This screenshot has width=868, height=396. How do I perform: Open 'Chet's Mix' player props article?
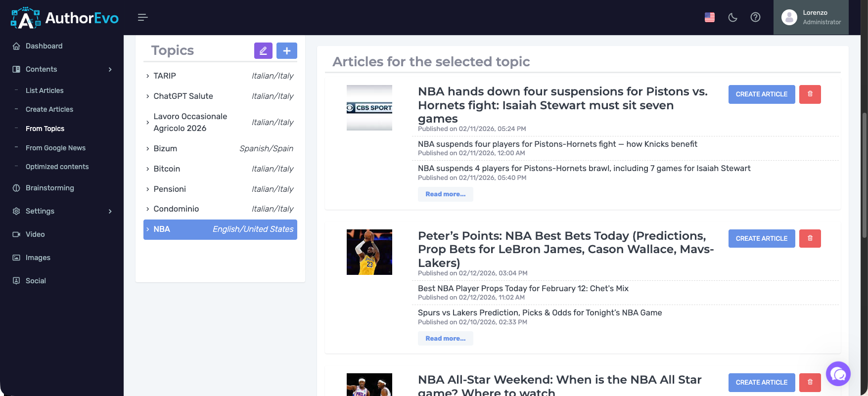coord(523,288)
